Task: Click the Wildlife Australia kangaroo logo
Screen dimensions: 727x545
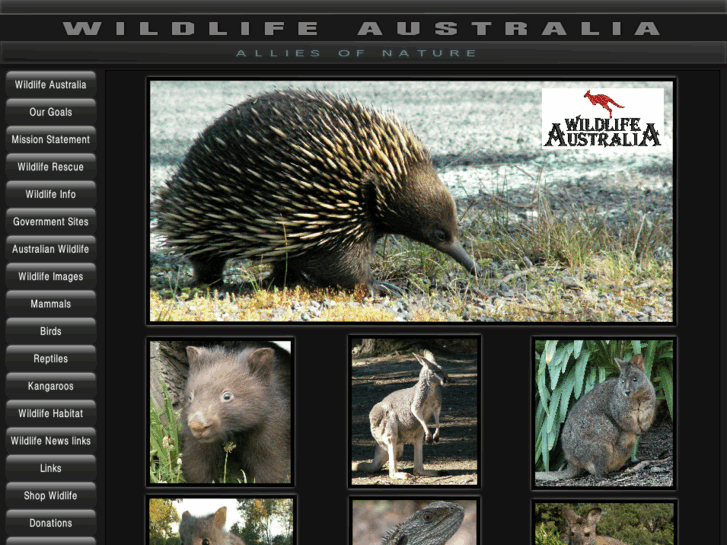Action: pyautogui.click(x=603, y=118)
